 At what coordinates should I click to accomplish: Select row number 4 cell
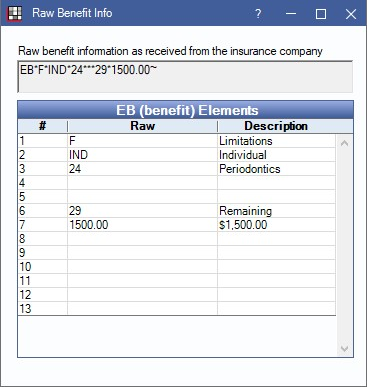click(x=43, y=183)
